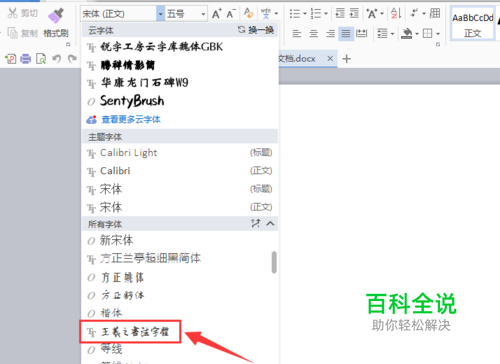This screenshot has height=364, width=500.
Task: Click the show paragraph marks icon
Action: [x=414, y=13]
